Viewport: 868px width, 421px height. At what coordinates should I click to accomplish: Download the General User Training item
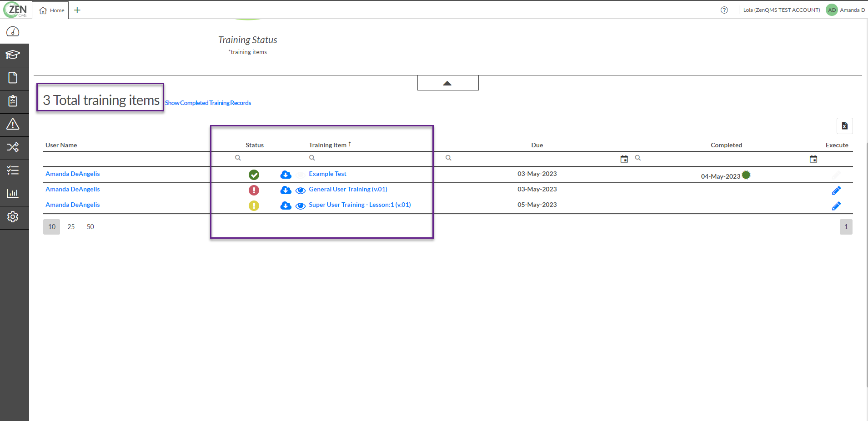pos(286,190)
